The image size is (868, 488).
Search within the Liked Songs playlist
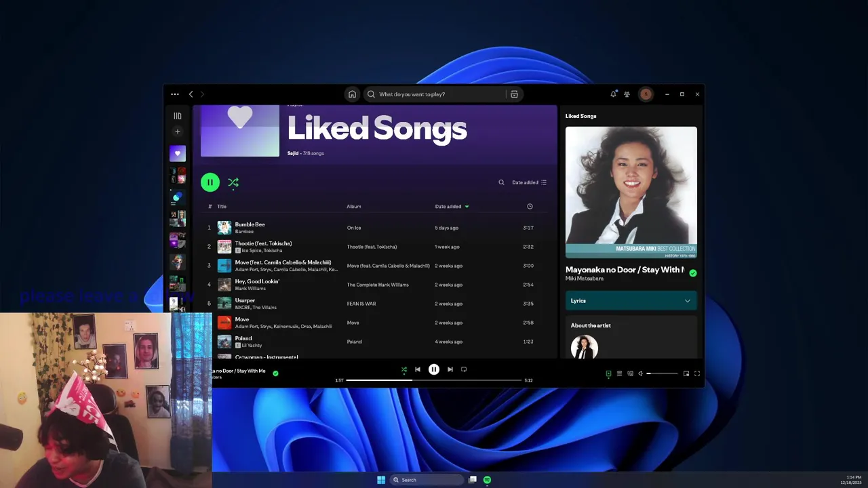click(501, 182)
